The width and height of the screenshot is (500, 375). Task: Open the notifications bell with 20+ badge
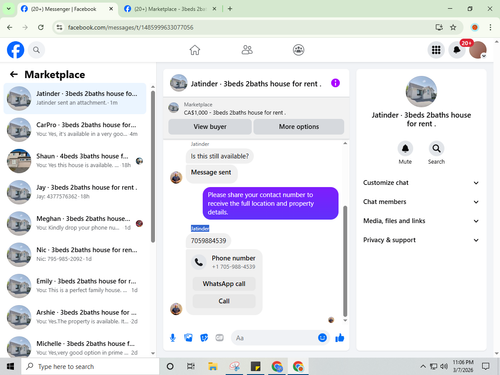click(x=457, y=50)
